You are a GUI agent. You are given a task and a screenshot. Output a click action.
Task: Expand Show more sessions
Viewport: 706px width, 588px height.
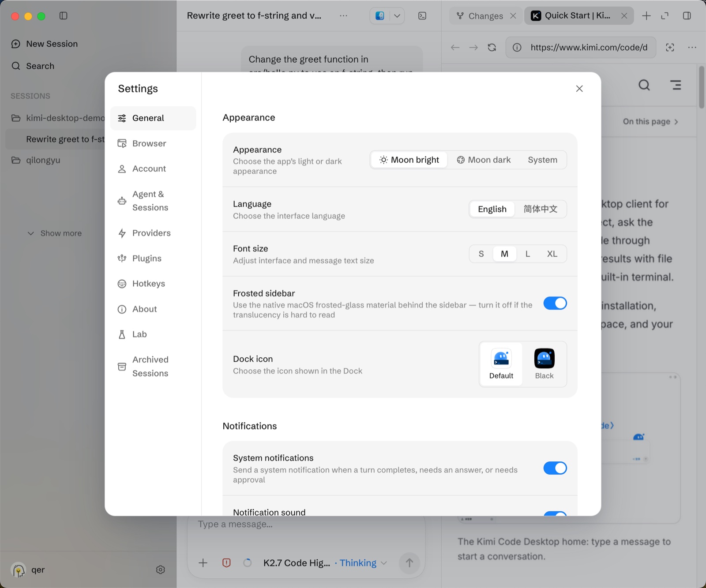pyautogui.click(x=55, y=233)
